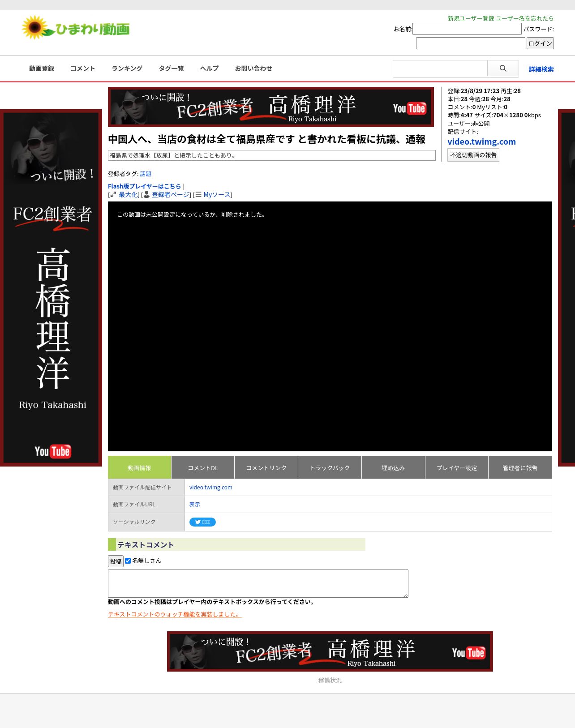
Task: Click the video description text field
Action: pyautogui.click(x=272, y=155)
